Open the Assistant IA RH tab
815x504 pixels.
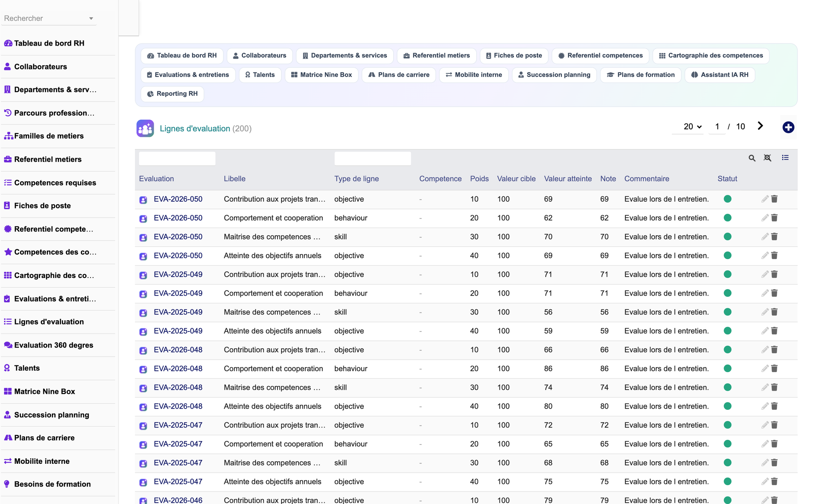pyautogui.click(x=720, y=75)
